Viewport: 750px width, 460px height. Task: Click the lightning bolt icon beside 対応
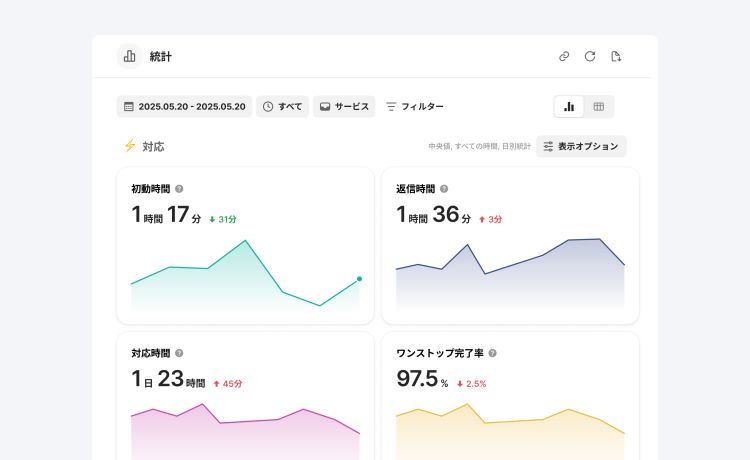click(x=130, y=145)
